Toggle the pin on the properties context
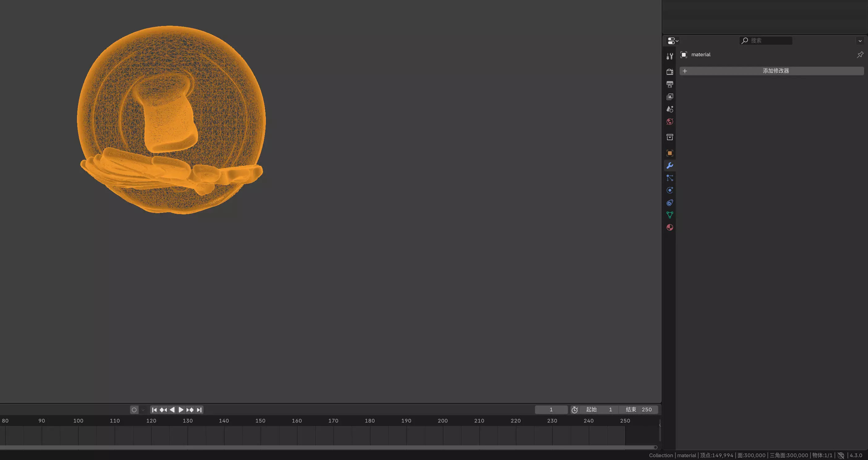868x460 pixels. coord(860,55)
